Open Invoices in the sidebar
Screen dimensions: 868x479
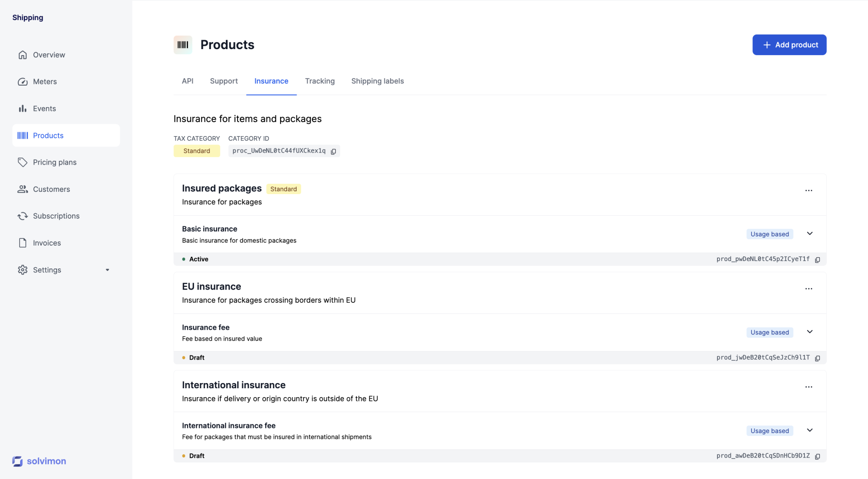(47, 243)
